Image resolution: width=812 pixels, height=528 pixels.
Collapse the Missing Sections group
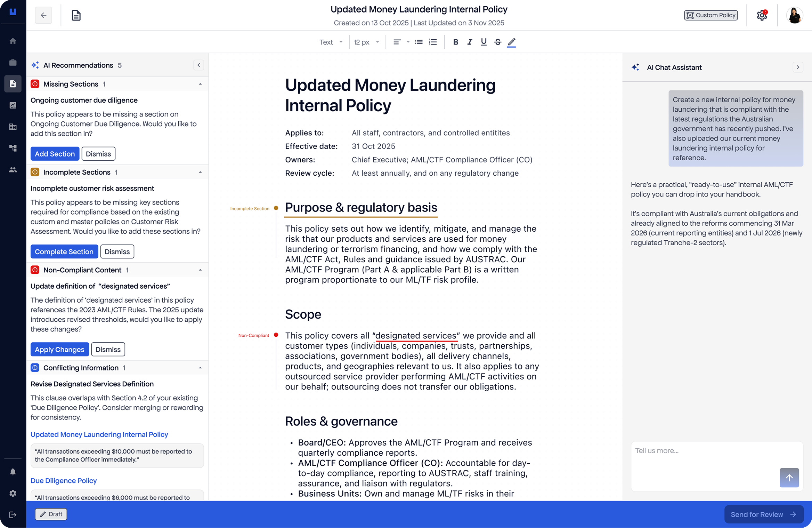tap(200, 84)
